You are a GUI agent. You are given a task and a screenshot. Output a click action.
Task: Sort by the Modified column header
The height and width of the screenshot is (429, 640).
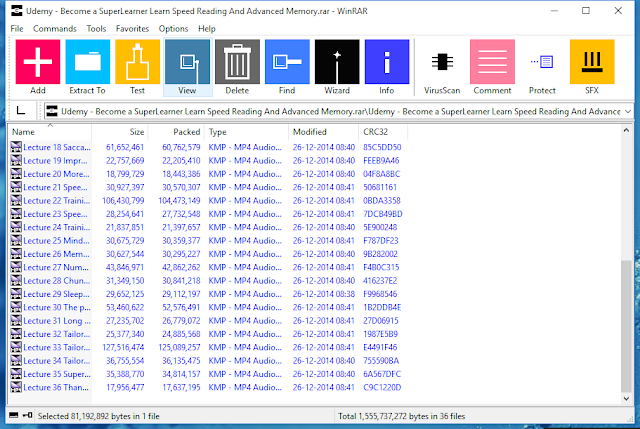pyautogui.click(x=324, y=132)
